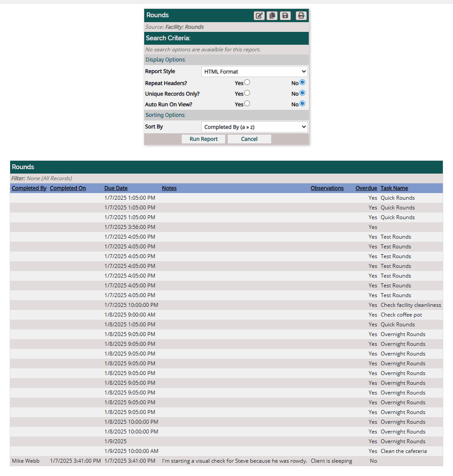
Task: Click the 'Check coffee pot' task name
Action: coord(401,315)
